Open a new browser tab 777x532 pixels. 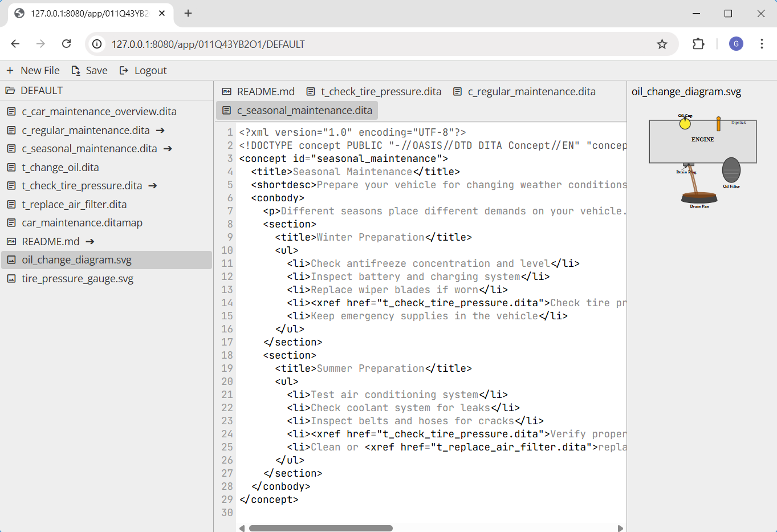188,13
